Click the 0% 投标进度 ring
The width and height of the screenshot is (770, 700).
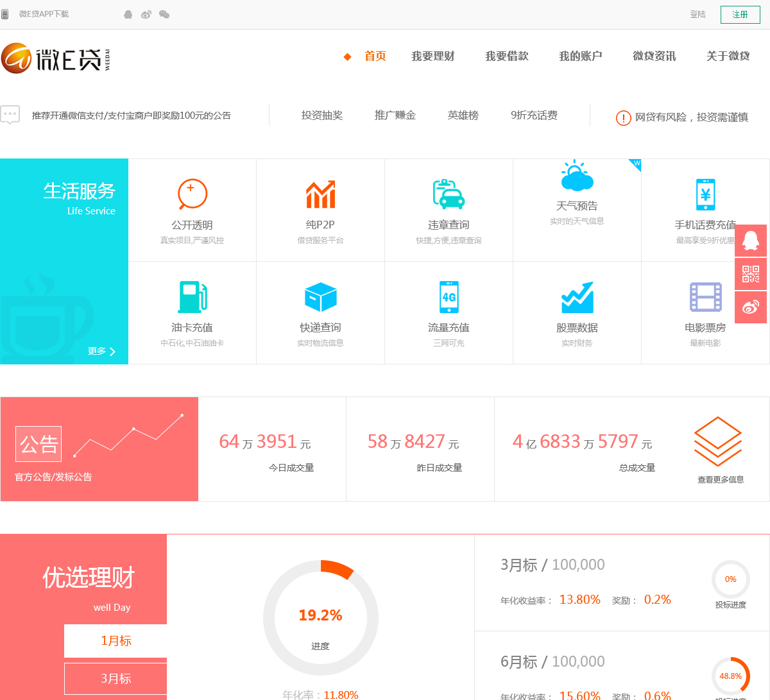731,579
